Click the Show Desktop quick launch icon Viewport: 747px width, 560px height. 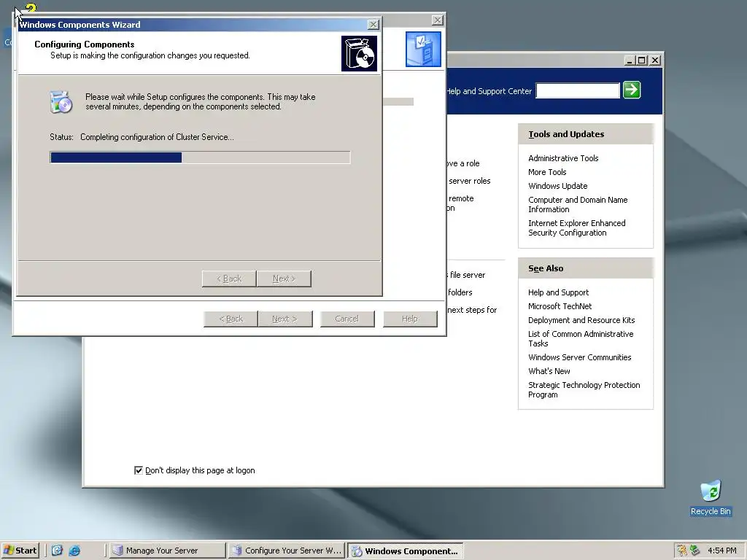57,551
